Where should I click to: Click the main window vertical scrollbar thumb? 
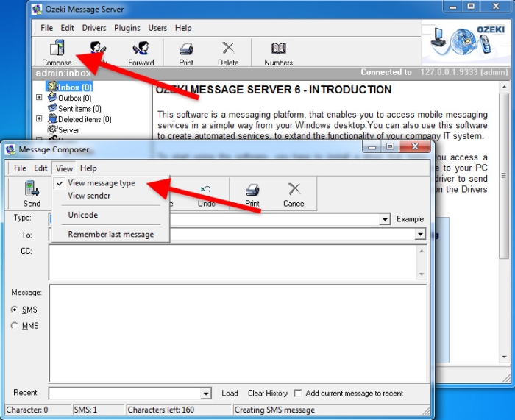(x=504, y=176)
